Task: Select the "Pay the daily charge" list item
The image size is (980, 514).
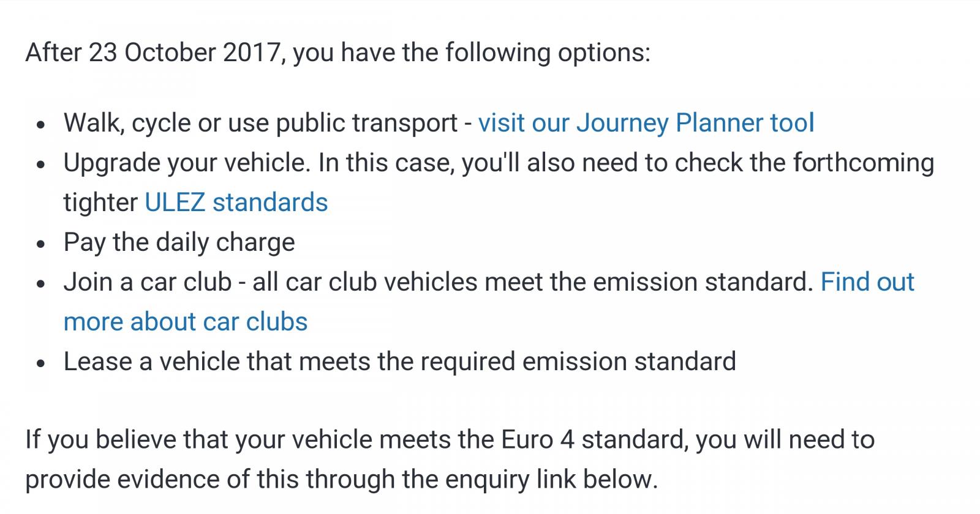Action: 179,243
